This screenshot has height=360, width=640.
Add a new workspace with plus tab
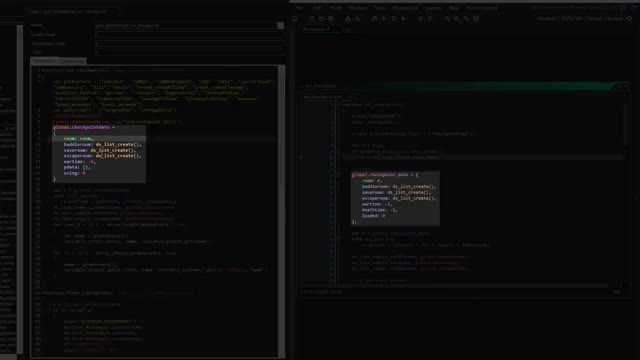tap(347, 29)
